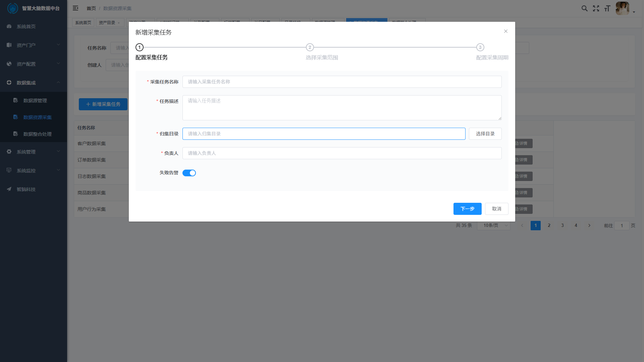The height and width of the screenshot is (362, 644).
Task: Collapse sidebar with the hamburger icon
Action: tap(75, 8)
